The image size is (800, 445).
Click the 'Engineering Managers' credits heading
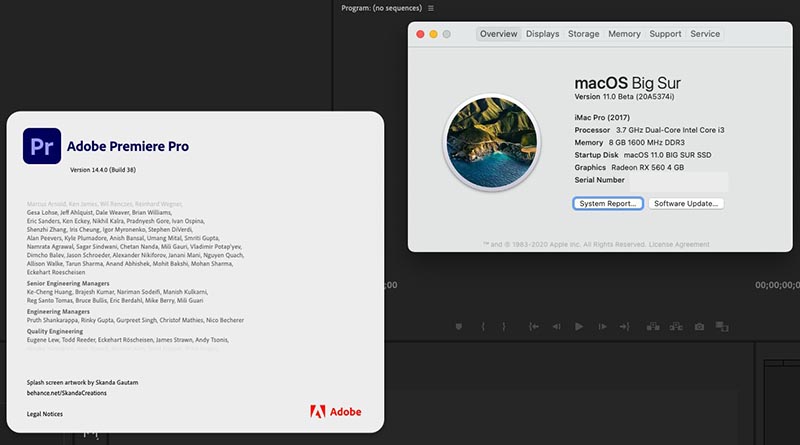pyautogui.click(x=58, y=311)
